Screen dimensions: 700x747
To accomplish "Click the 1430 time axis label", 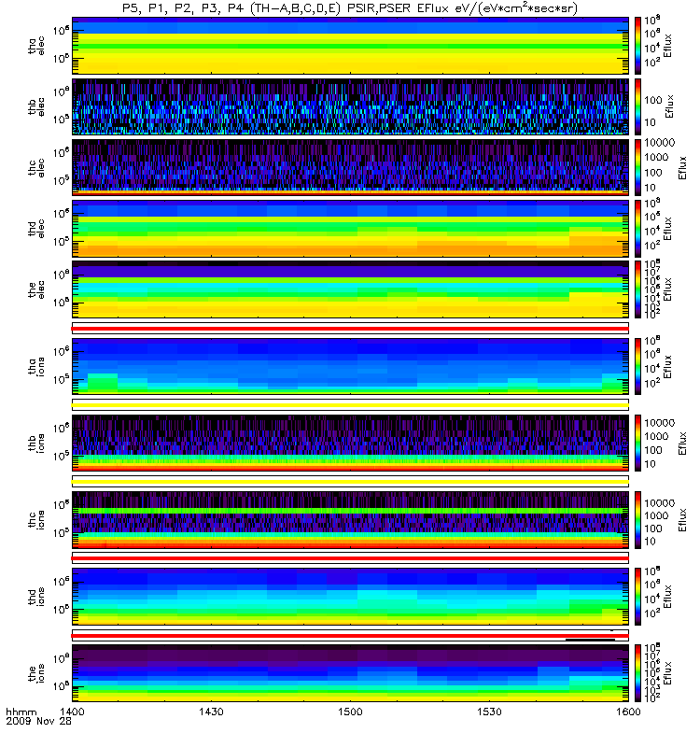I will (211, 712).
